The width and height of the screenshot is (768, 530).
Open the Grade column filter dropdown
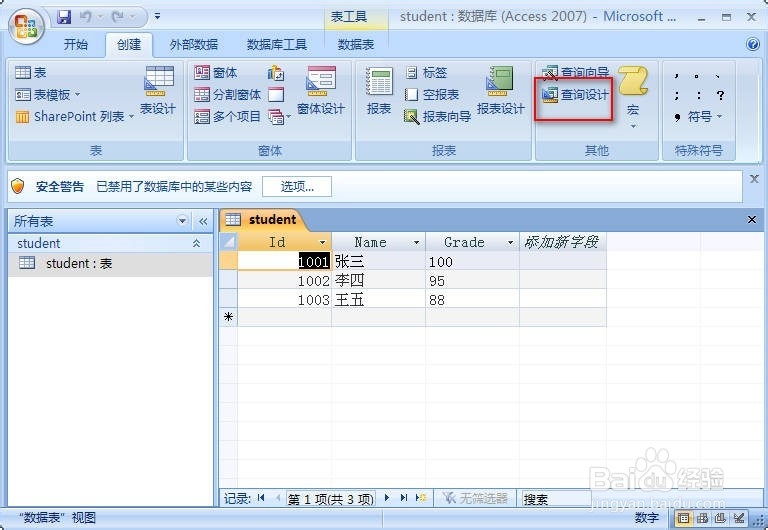510,242
